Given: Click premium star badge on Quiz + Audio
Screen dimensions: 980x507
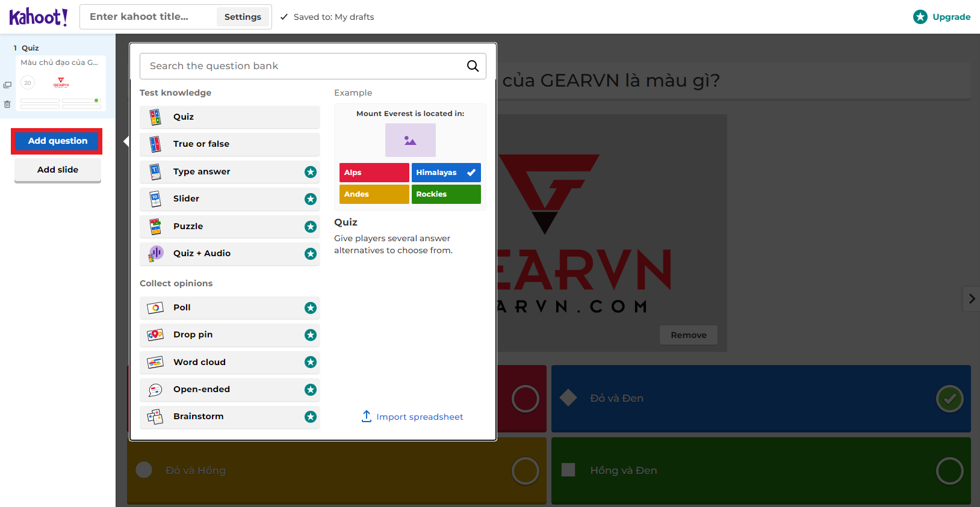Looking at the screenshot, I should point(311,254).
